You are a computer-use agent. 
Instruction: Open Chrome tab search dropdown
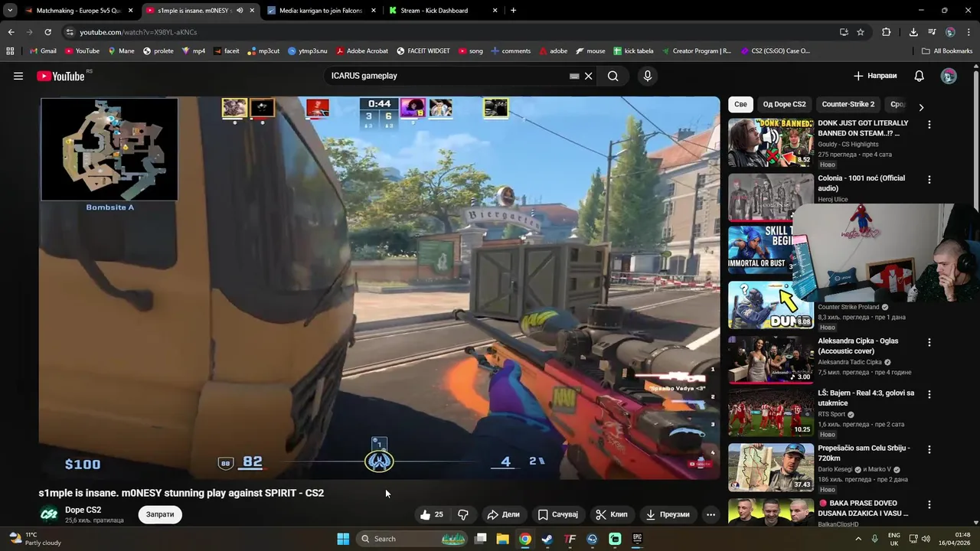(x=10, y=11)
